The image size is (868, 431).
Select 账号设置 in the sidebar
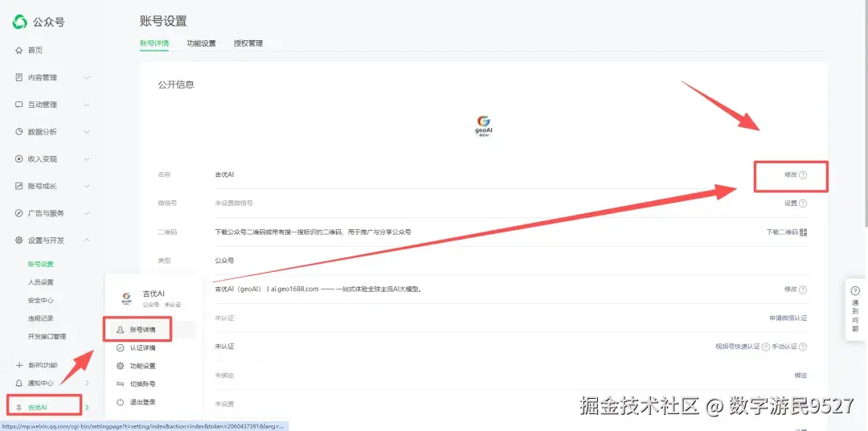pyautogui.click(x=41, y=265)
